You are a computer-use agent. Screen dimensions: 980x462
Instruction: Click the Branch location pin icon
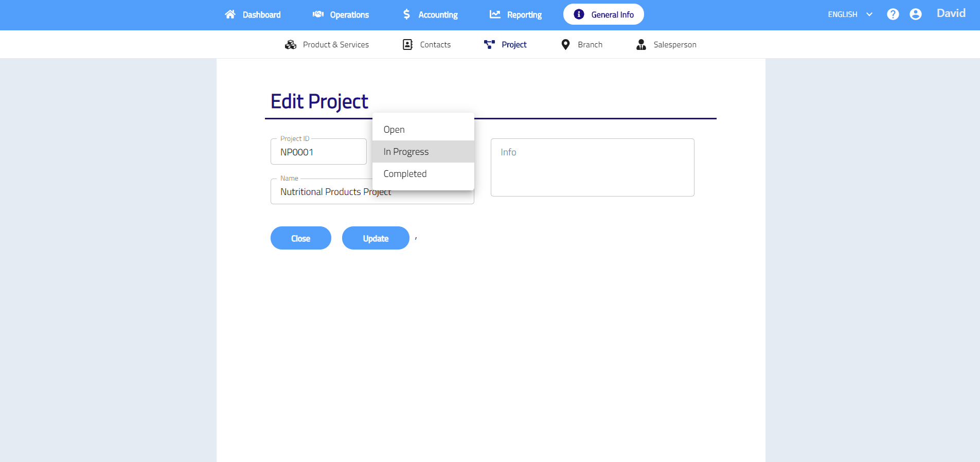click(565, 45)
